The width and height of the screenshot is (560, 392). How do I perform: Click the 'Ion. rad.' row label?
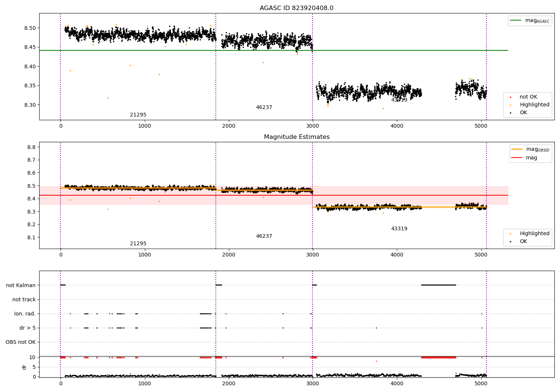coord(25,314)
